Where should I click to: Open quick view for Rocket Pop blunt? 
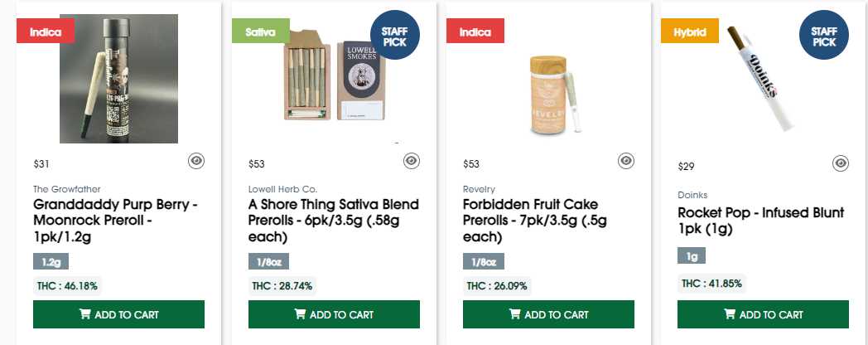click(841, 163)
